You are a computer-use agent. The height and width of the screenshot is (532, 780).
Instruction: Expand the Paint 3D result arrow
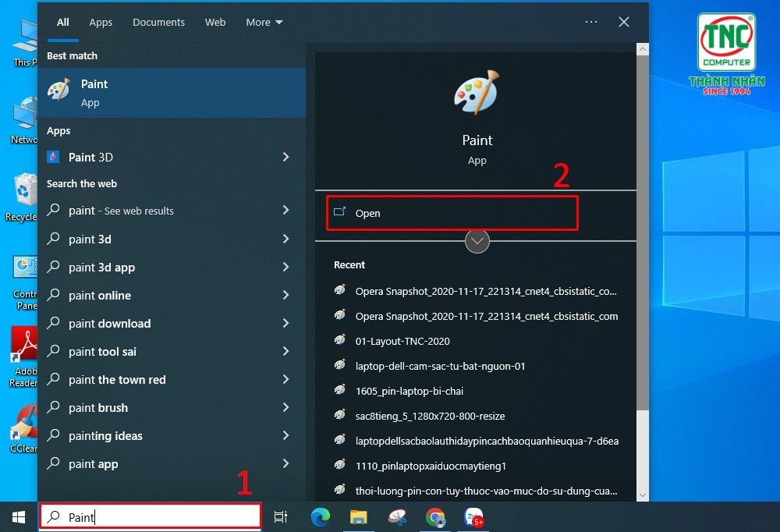[285, 158]
